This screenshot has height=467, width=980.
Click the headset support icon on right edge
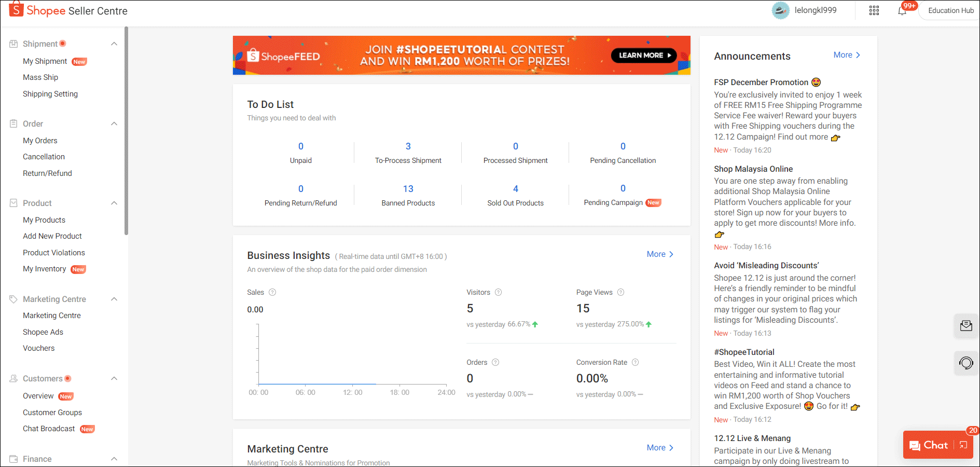click(966, 363)
